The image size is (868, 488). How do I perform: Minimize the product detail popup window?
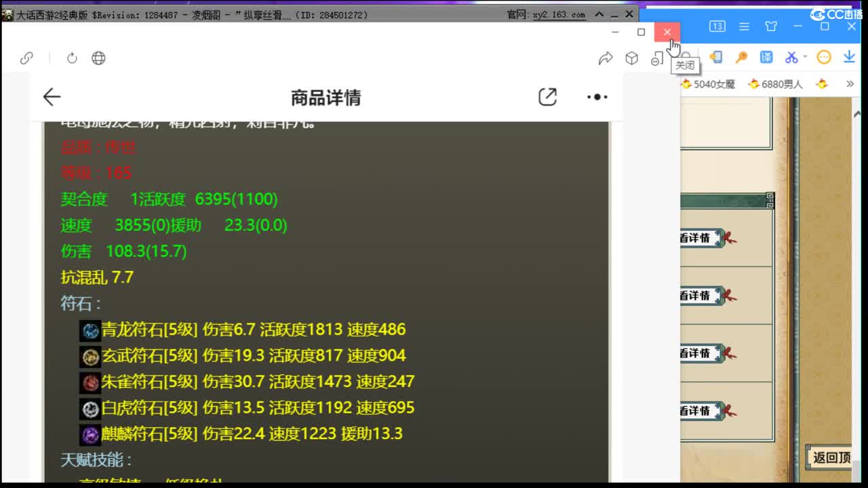pyautogui.click(x=615, y=32)
